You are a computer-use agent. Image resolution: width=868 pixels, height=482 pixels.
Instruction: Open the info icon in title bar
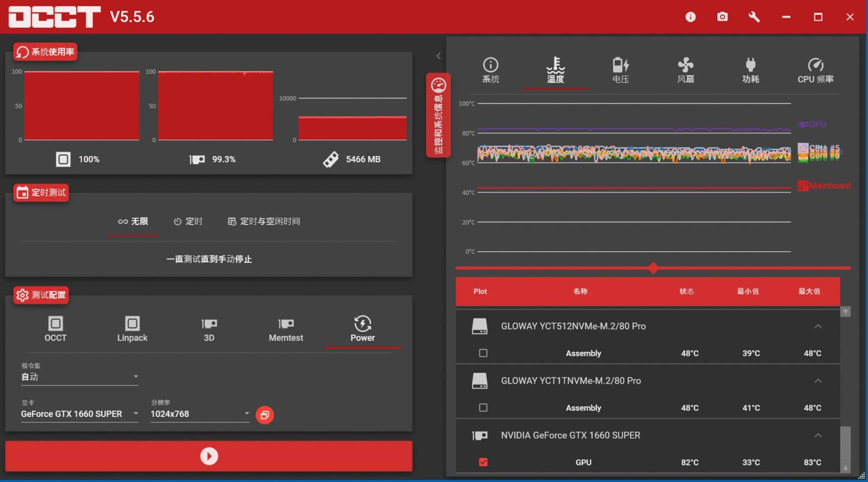tap(690, 17)
